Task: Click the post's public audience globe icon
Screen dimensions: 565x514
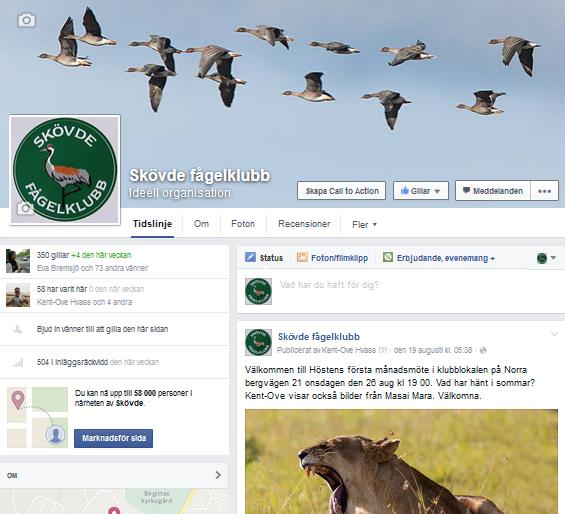Action: (x=483, y=350)
